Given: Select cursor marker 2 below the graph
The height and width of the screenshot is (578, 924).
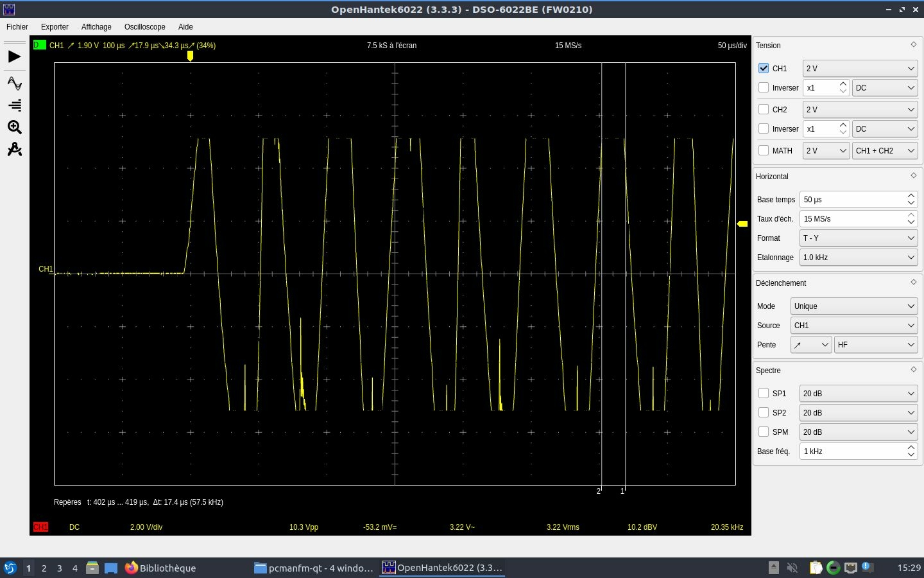Looking at the screenshot, I should tap(599, 491).
